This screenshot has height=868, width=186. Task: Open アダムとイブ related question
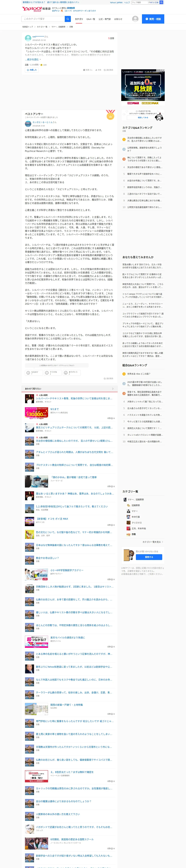coord(74,452)
